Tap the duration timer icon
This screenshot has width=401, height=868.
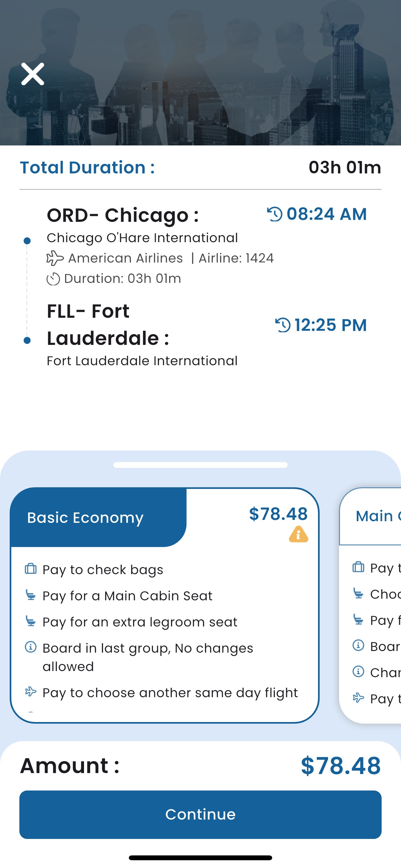pos(53,279)
